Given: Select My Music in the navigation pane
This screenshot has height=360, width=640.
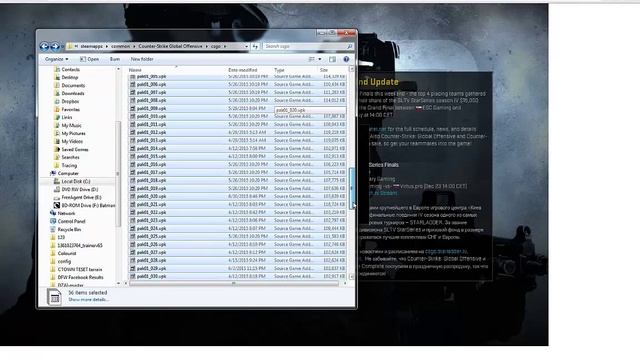Looking at the screenshot, I should tap(71, 125).
